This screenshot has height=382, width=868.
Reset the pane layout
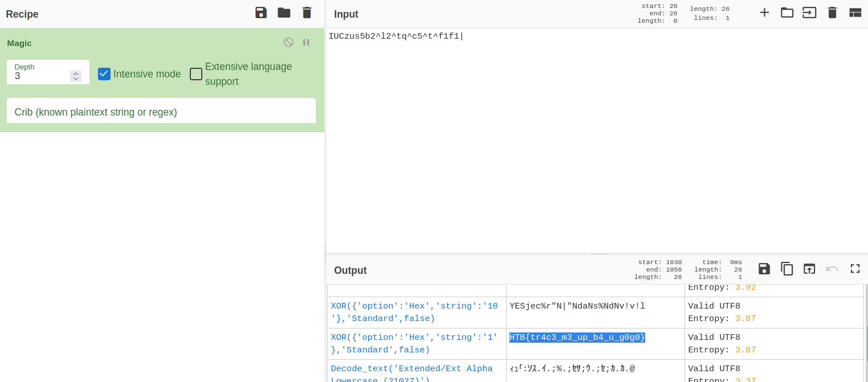click(855, 13)
